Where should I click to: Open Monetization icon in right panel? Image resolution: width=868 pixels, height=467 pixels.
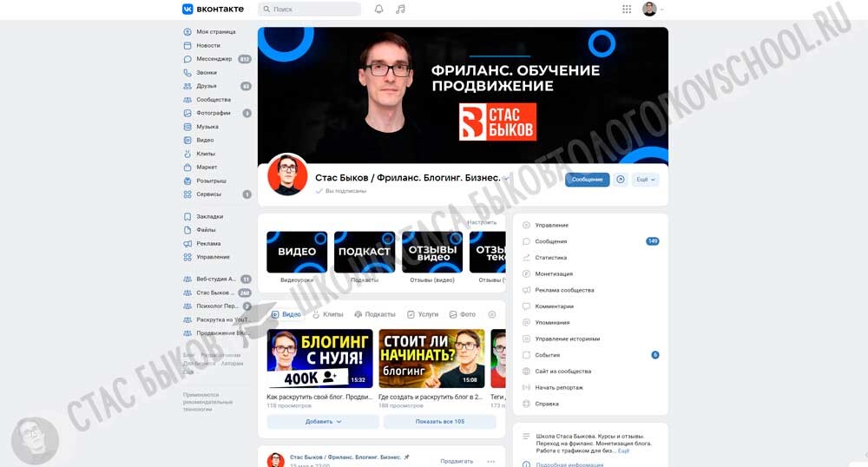click(526, 274)
